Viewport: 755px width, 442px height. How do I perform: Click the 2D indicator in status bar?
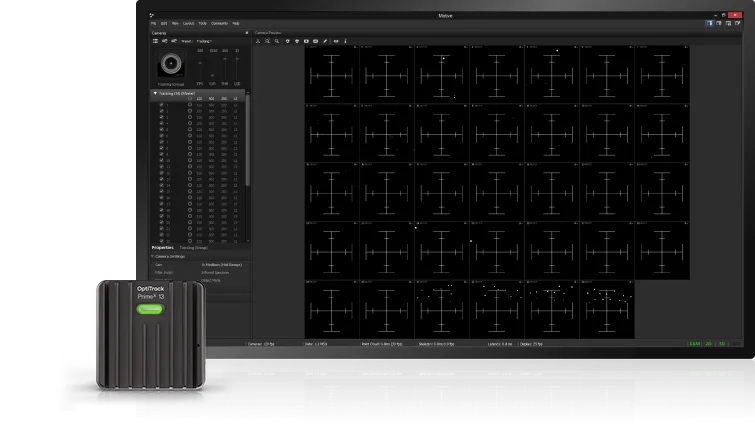(x=708, y=344)
